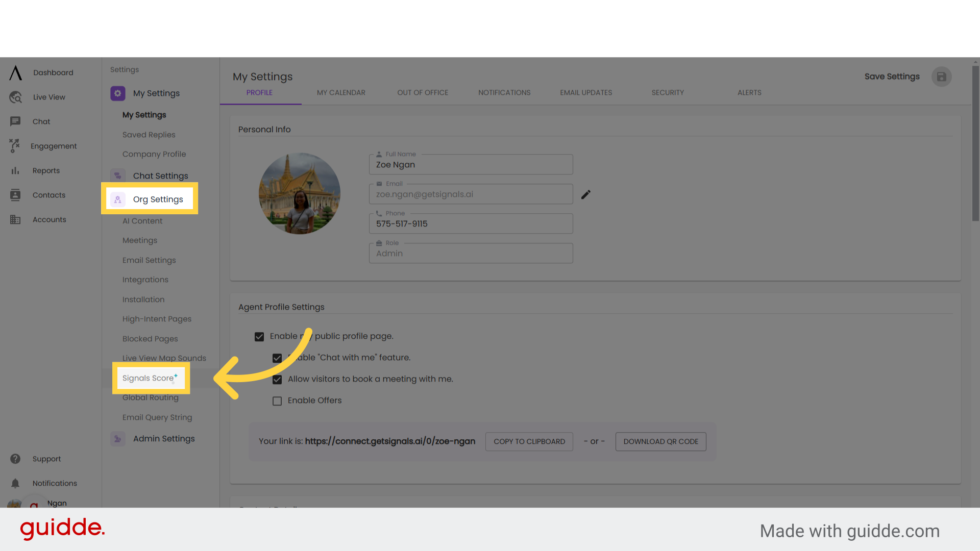Click the Admin Settings section icon
The width and height of the screenshot is (980, 551).
click(x=118, y=439)
